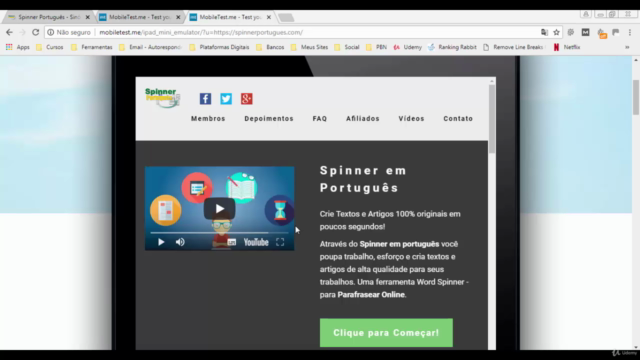
Task: Click the emulator inner page scrollbar
Action: 492,118
